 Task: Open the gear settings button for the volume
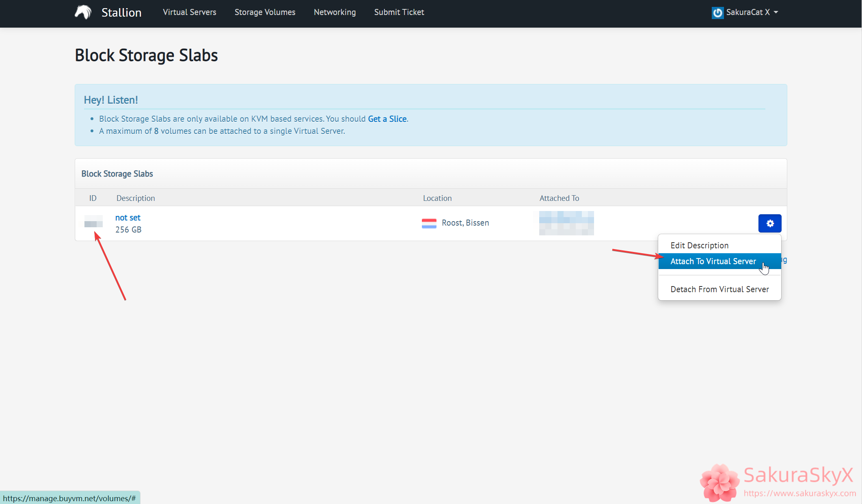769,223
